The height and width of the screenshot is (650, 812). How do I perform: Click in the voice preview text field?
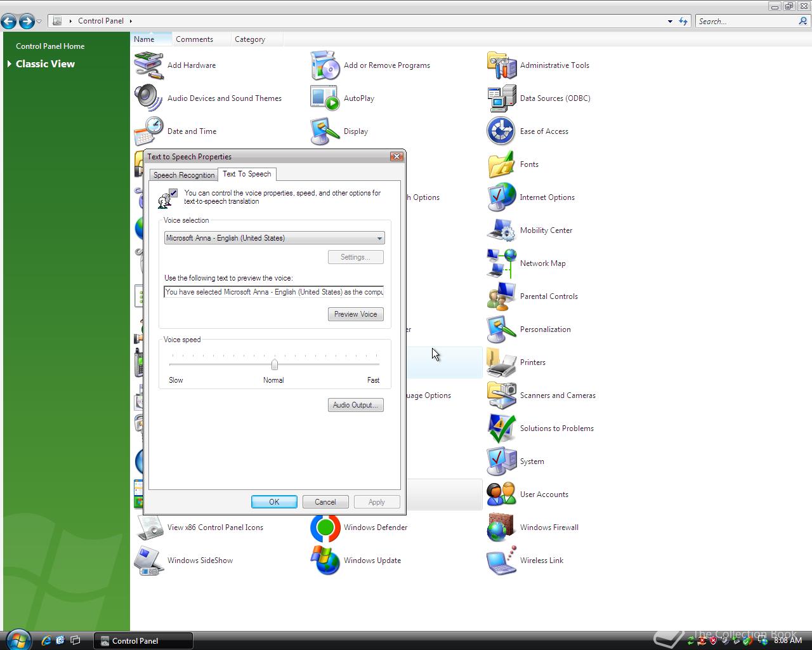(x=274, y=292)
